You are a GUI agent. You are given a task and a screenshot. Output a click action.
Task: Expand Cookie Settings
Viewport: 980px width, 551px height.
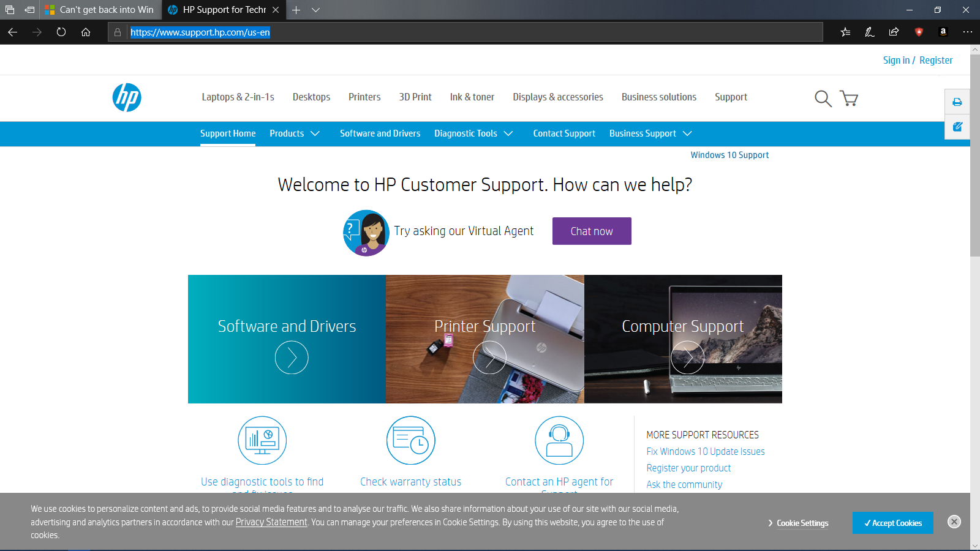point(798,523)
